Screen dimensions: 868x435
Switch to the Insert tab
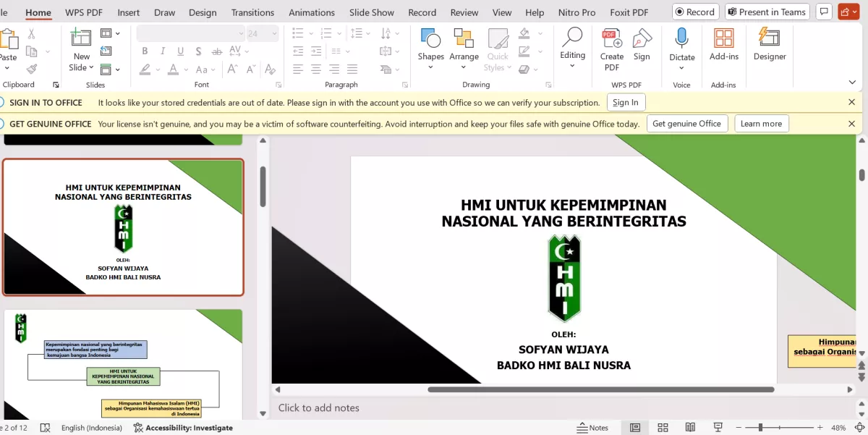129,12
